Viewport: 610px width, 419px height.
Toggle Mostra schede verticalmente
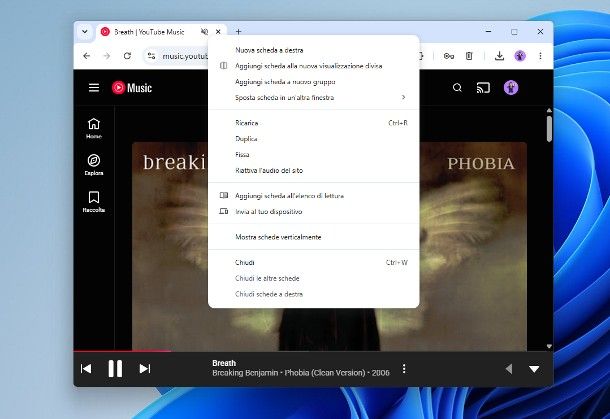pyautogui.click(x=314, y=237)
